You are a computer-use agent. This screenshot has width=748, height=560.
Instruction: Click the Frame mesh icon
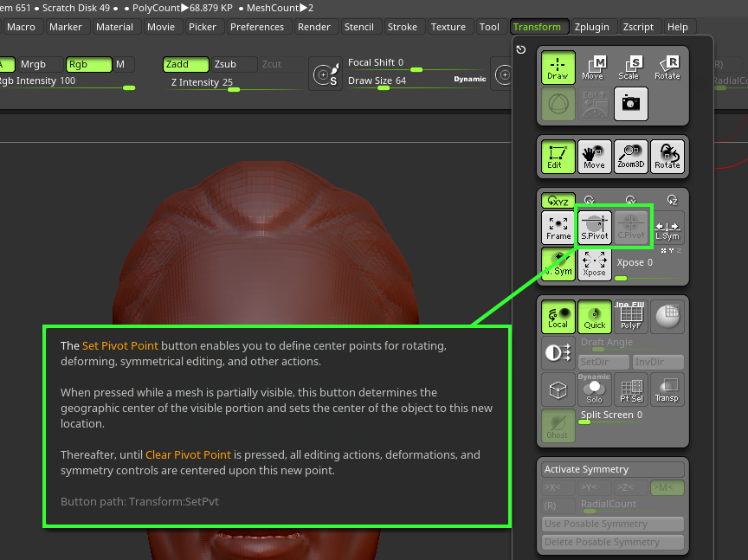pyautogui.click(x=558, y=227)
